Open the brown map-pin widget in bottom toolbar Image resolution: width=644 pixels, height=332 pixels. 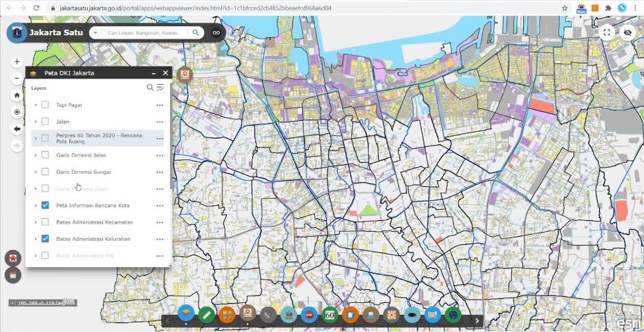pyautogui.click(x=247, y=314)
